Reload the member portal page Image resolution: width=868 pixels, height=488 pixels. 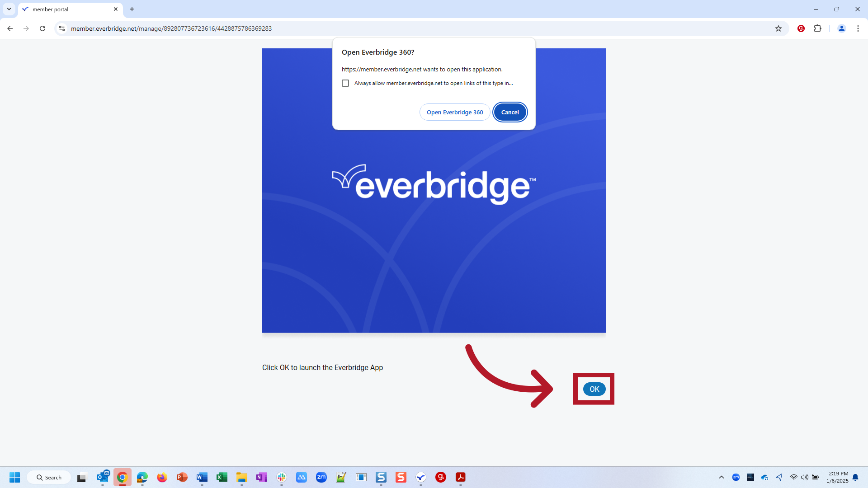(42, 28)
